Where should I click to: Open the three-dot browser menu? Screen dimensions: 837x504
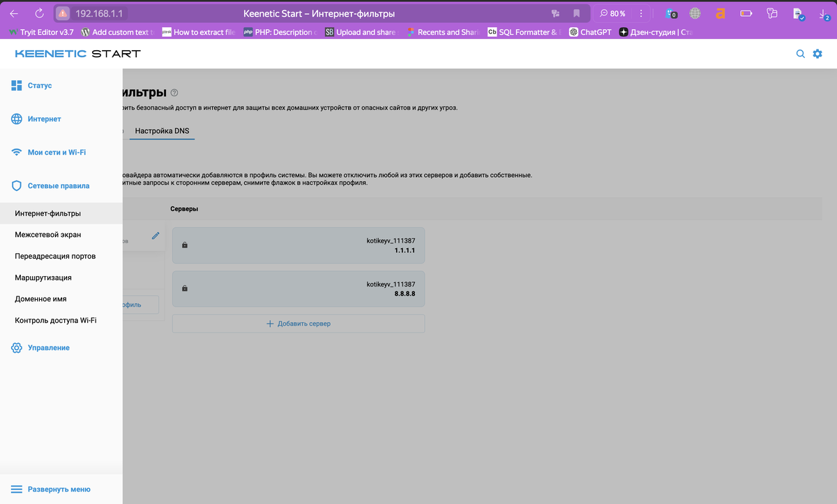tap(640, 13)
